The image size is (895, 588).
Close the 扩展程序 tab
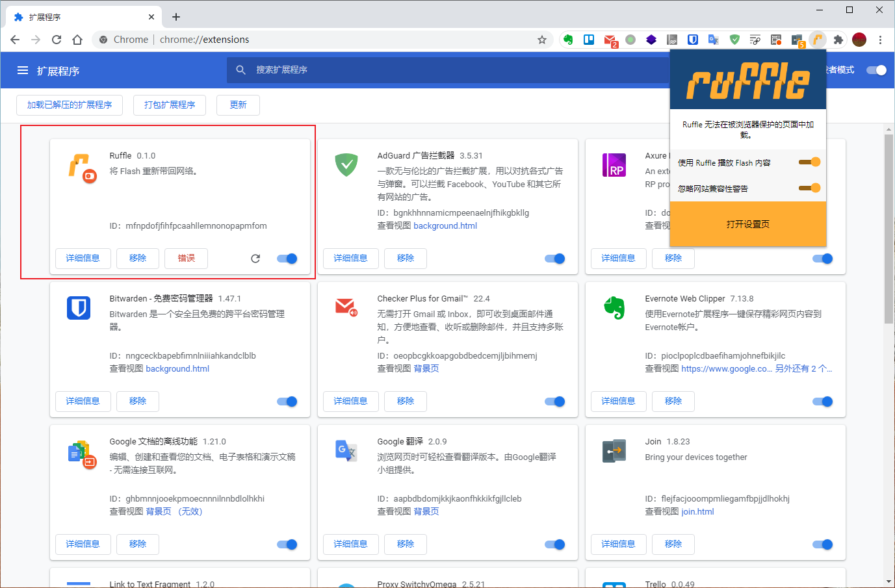click(x=151, y=17)
